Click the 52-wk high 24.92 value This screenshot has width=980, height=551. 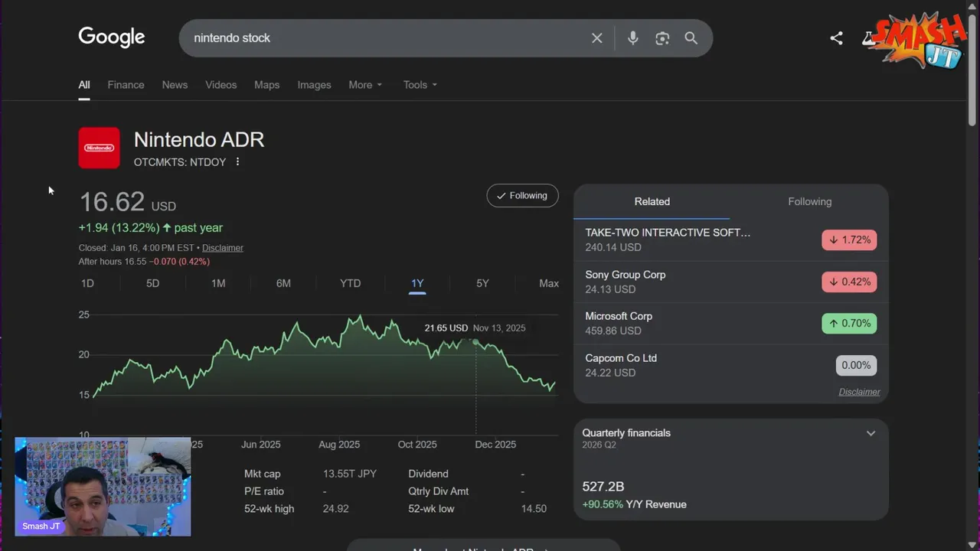(335, 509)
